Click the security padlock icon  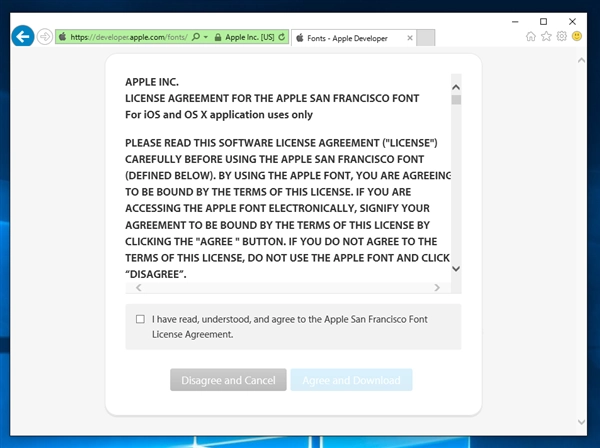[218, 37]
